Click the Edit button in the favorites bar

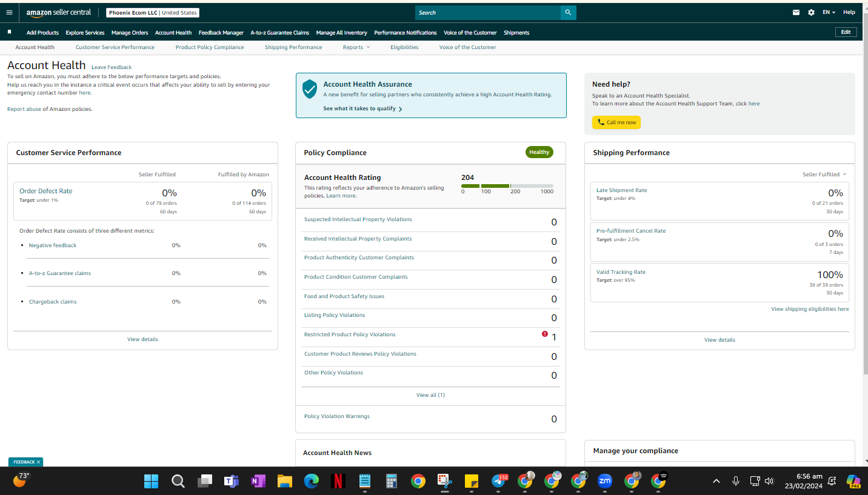[846, 32]
